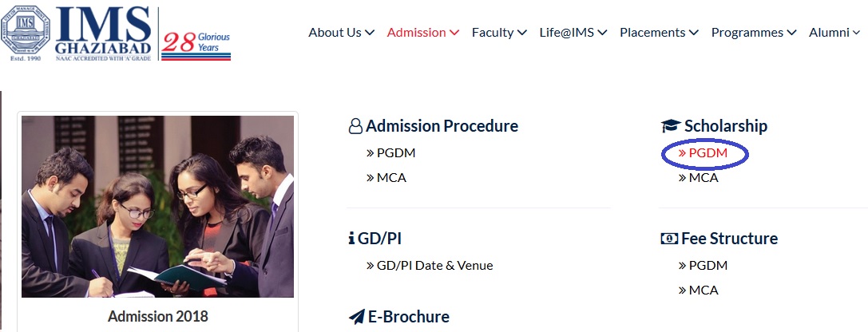Viewport: 868px width, 332px height.
Task: Open GD/PI Date & Venue link
Action: (x=434, y=265)
